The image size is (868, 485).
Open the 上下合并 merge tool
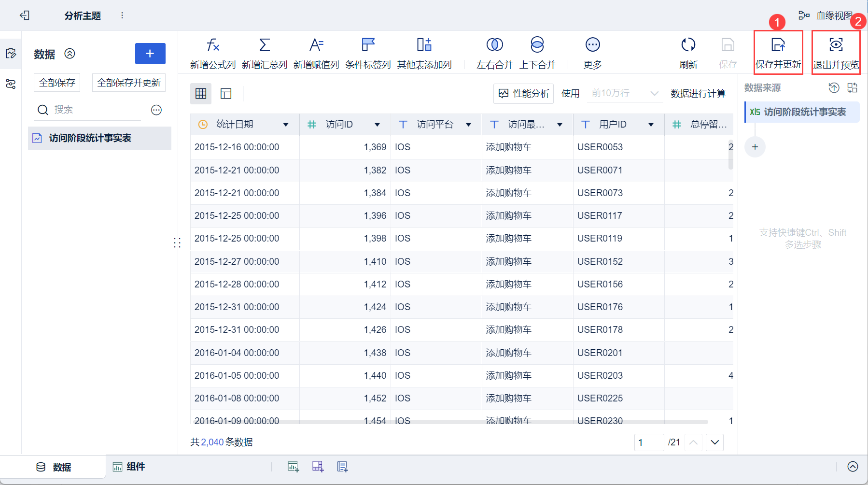coord(537,45)
